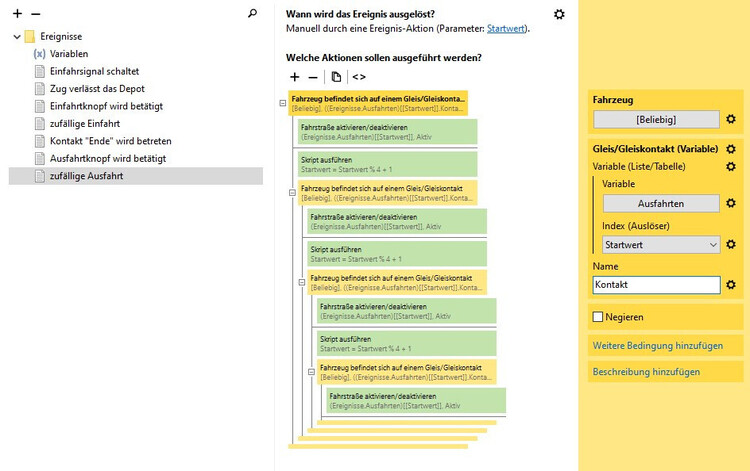
Task: Click the search magnifier icon
Action: pyautogui.click(x=252, y=14)
